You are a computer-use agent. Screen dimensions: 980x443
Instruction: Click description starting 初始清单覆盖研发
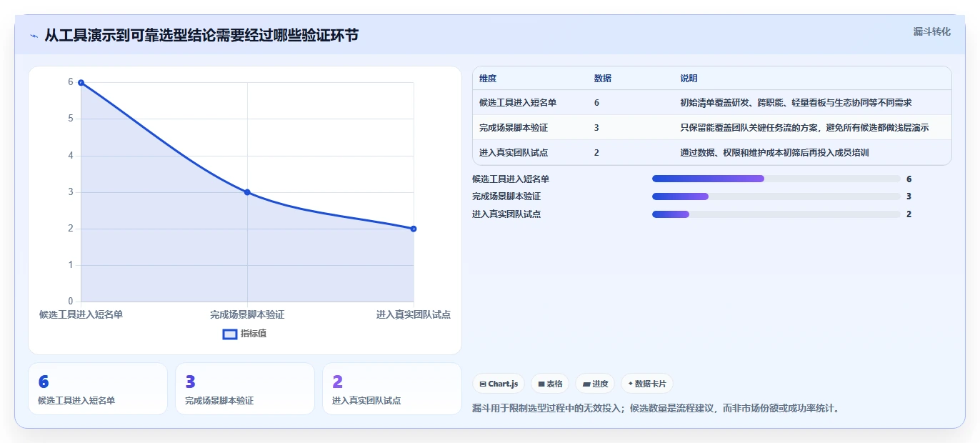796,103
